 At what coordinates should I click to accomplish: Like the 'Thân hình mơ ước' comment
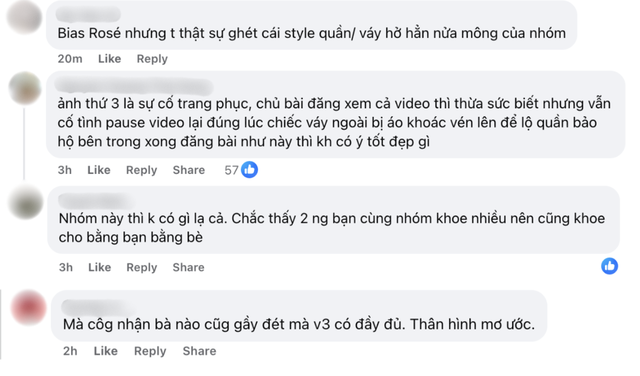pyautogui.click(x=106, y=351)
